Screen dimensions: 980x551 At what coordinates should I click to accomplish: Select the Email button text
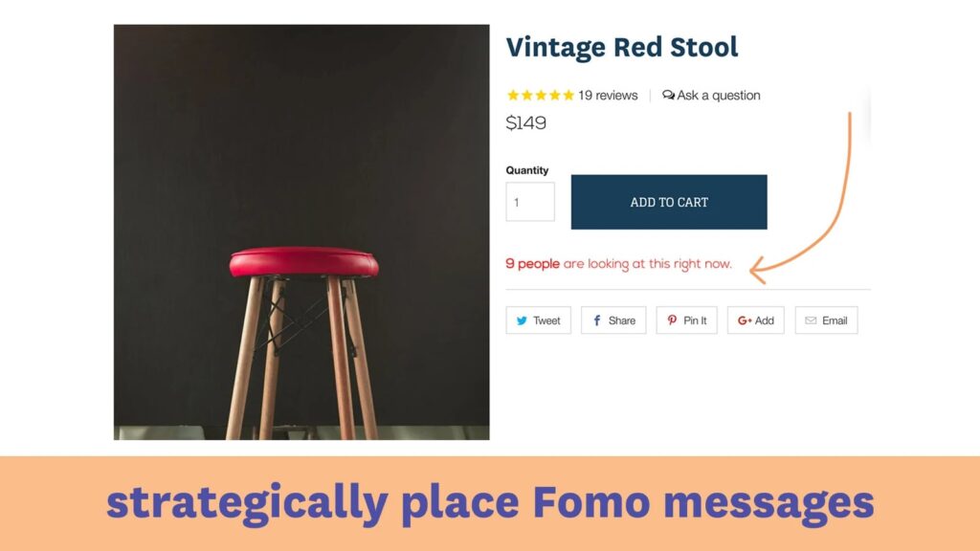pos(835,320)
